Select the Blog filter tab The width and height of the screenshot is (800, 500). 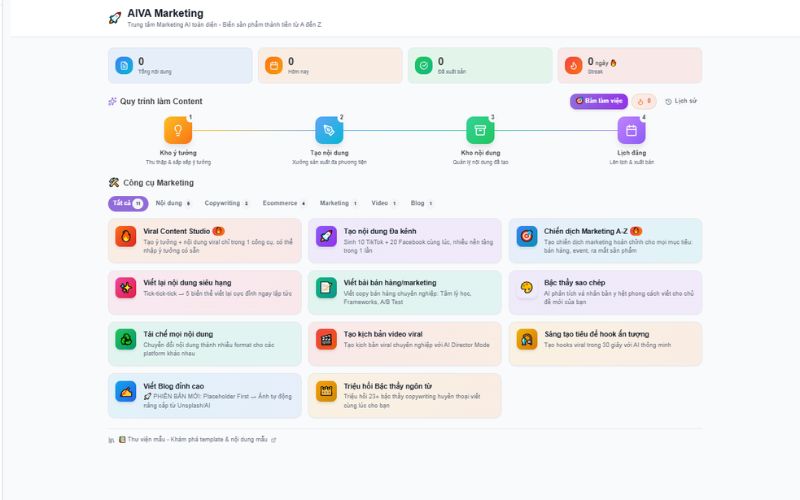click(422, 203)
